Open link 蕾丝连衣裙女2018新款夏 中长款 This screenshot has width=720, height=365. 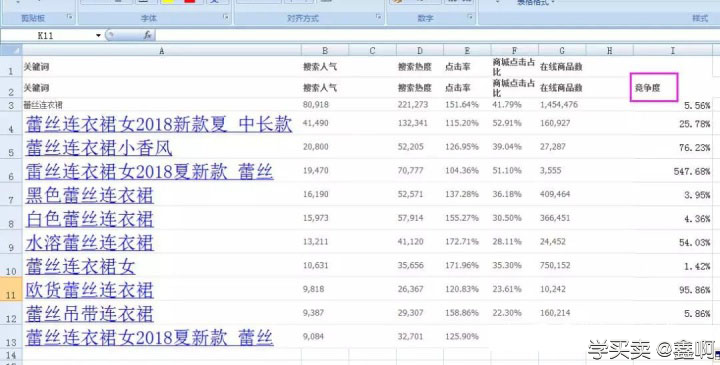pyautogui.click(x=158, y=124)
